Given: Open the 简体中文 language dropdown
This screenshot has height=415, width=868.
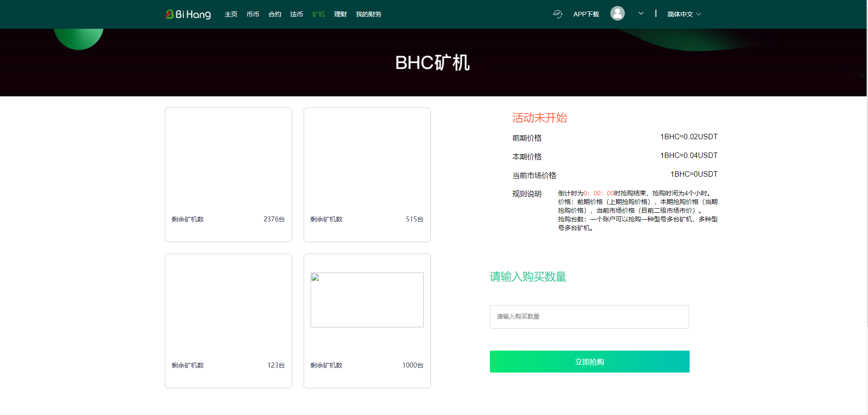Looking at the screenshot, I should [x=684, y=14].
